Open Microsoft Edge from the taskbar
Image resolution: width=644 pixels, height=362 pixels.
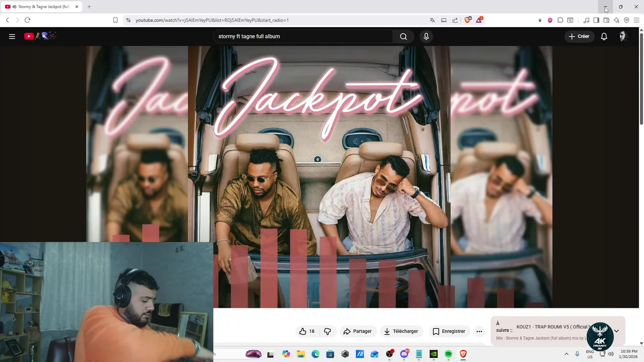315,354
